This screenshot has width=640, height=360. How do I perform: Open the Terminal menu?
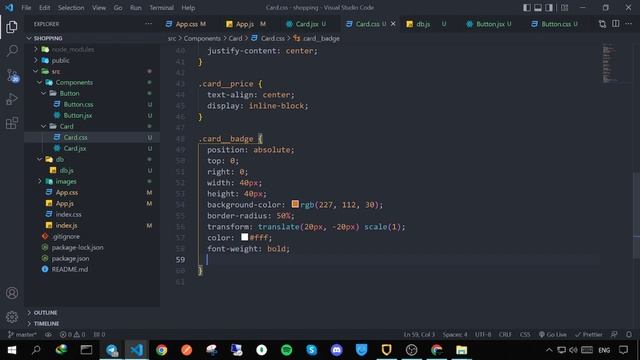tap(161, 7)
